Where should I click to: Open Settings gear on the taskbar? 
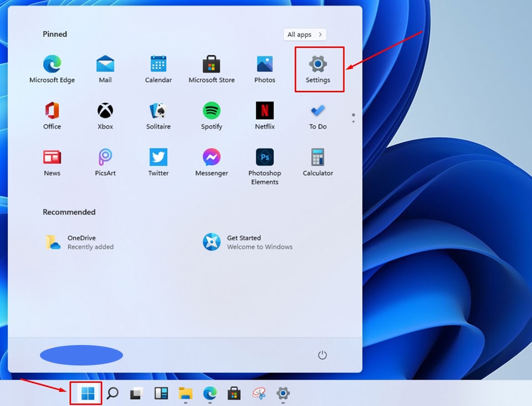click(x=283, y=393)
